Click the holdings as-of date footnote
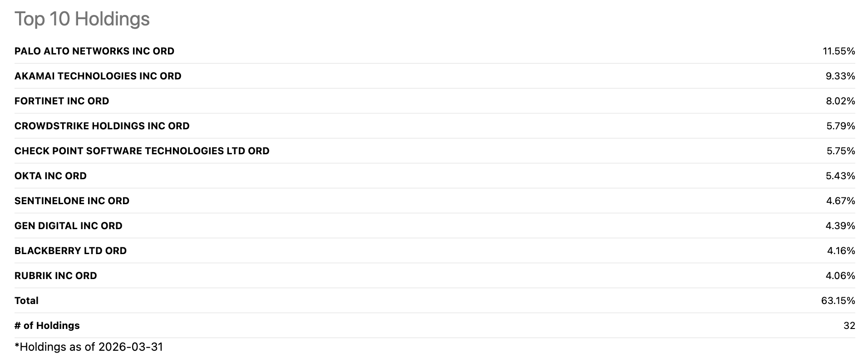 (89, 347)
